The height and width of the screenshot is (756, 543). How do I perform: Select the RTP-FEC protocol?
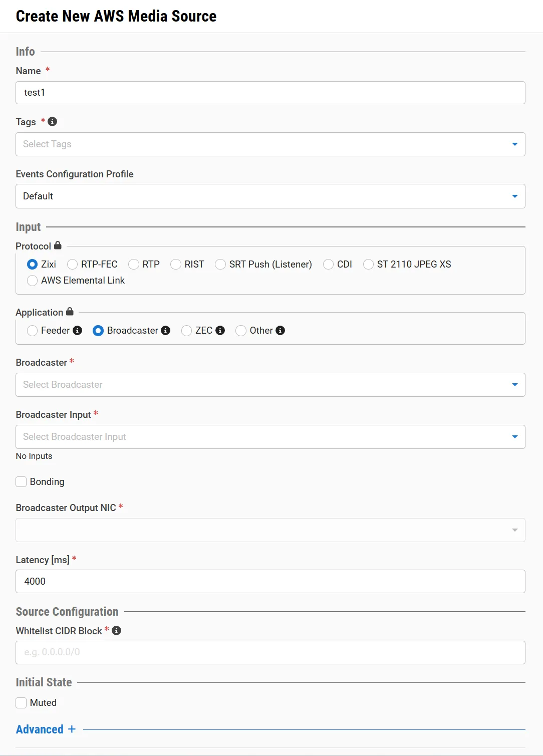pos(73,265)
